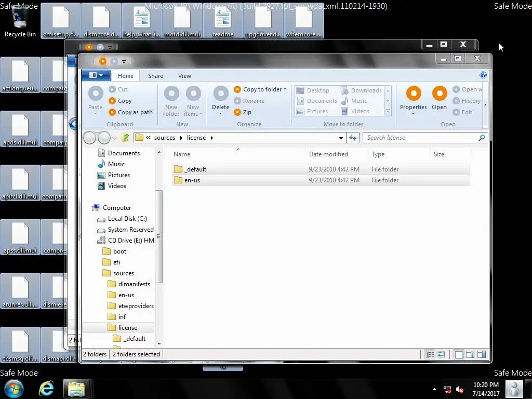532x399 pixels.
Task: Click the Copy command in Clipboard group
Action: [120, 101]
